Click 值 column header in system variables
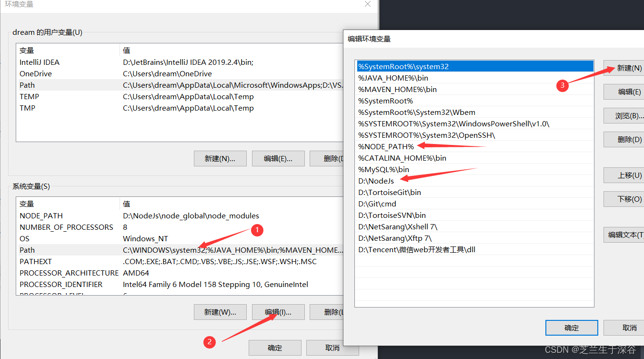Viewport: 644px width, 359px height. tap(231, 204)
